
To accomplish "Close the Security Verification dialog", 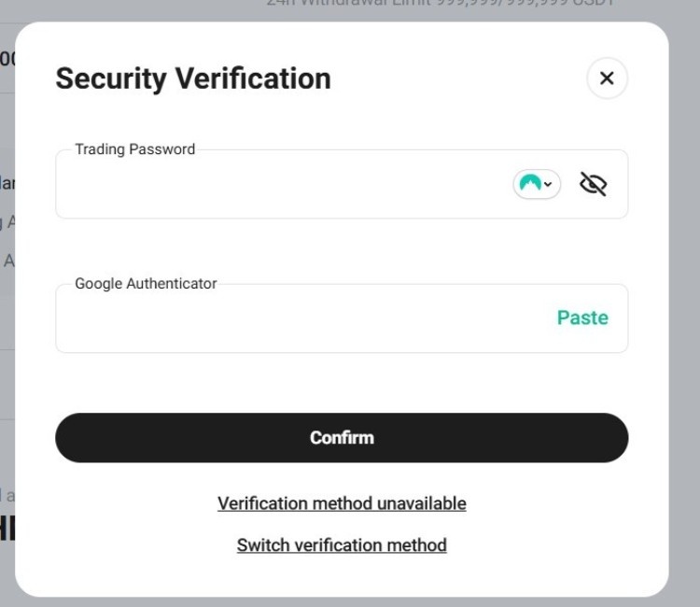I will (607, 78).
